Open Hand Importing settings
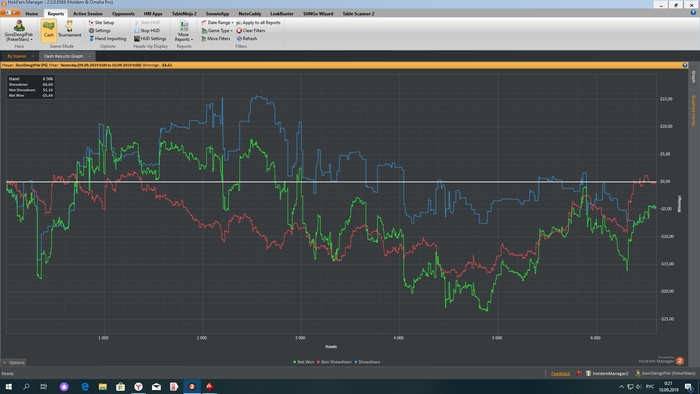The height and width of the screenshot is (394, 700). tap(108, 38)
